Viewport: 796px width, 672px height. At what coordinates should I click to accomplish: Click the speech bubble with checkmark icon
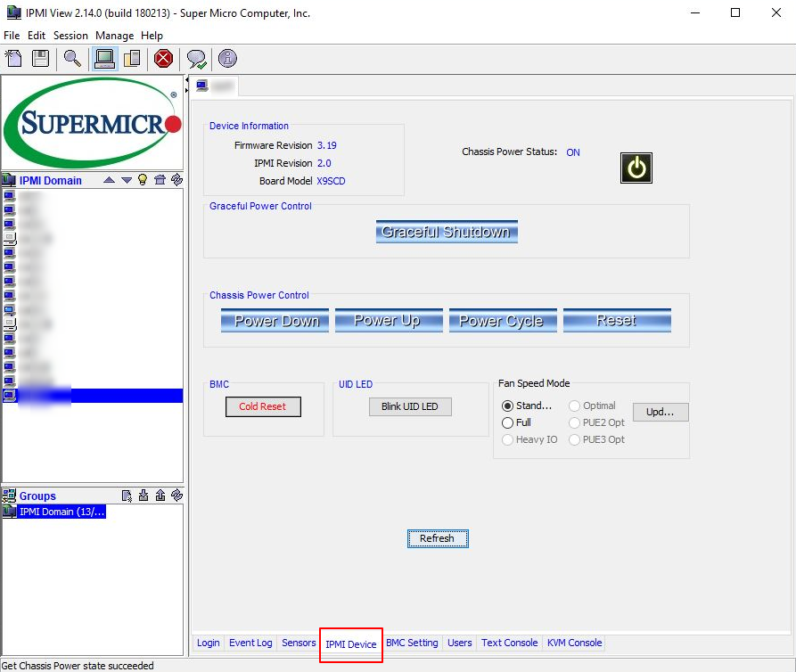click(196, 59)
